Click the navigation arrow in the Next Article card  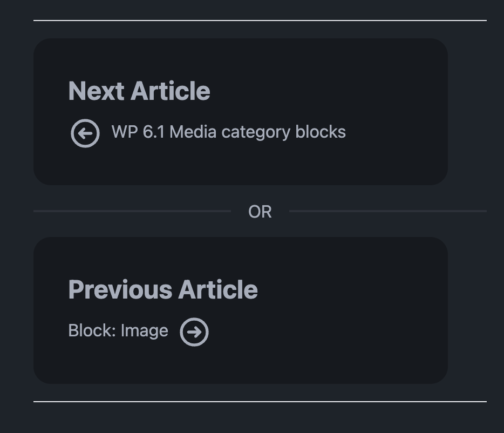(85, 133)
